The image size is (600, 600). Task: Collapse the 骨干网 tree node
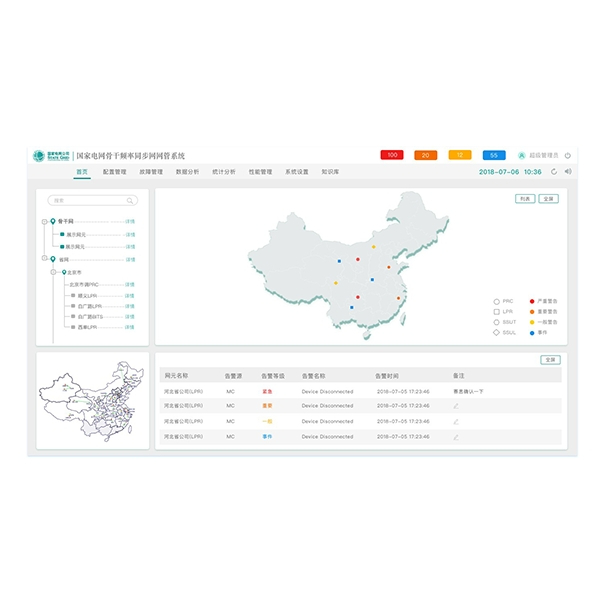coord(44,221)
